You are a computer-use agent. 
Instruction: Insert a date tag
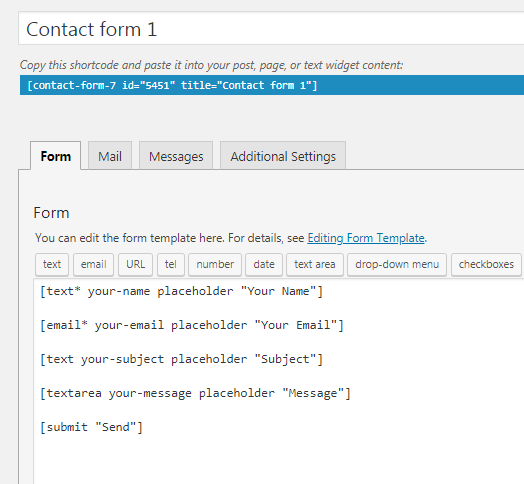click(x=264, y=264)
